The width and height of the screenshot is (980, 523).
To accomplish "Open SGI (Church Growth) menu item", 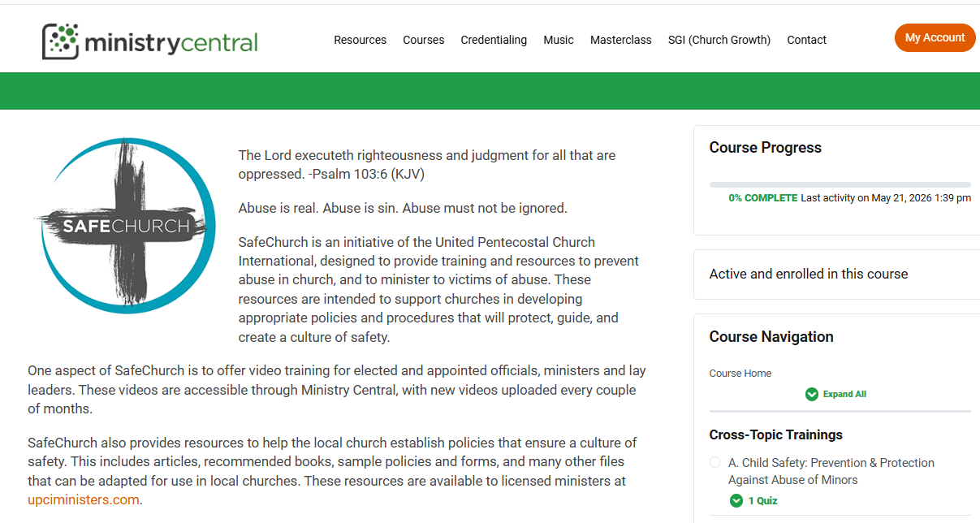I will 719,40.
